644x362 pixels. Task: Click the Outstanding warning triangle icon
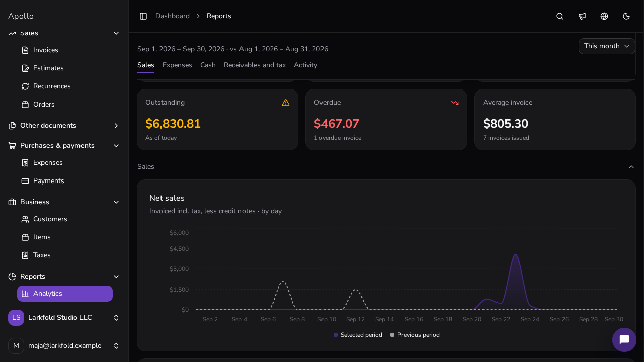(x=286, y=103)
